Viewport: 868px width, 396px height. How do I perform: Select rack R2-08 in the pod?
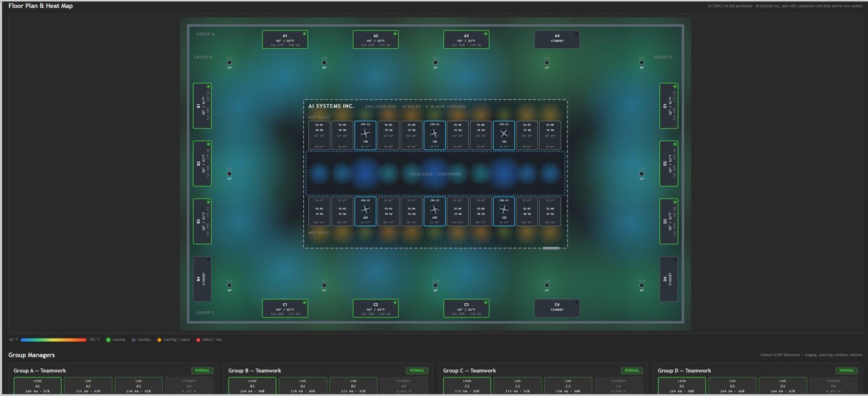550,211
